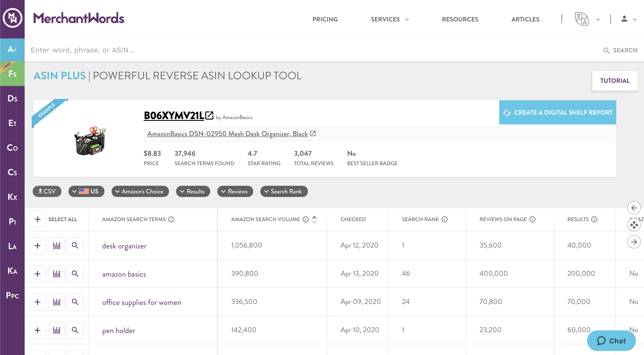The height and width of the screenshot is (355, 644).
Task: Open bar chart for pen holder row
Action: tap(56, 330)
